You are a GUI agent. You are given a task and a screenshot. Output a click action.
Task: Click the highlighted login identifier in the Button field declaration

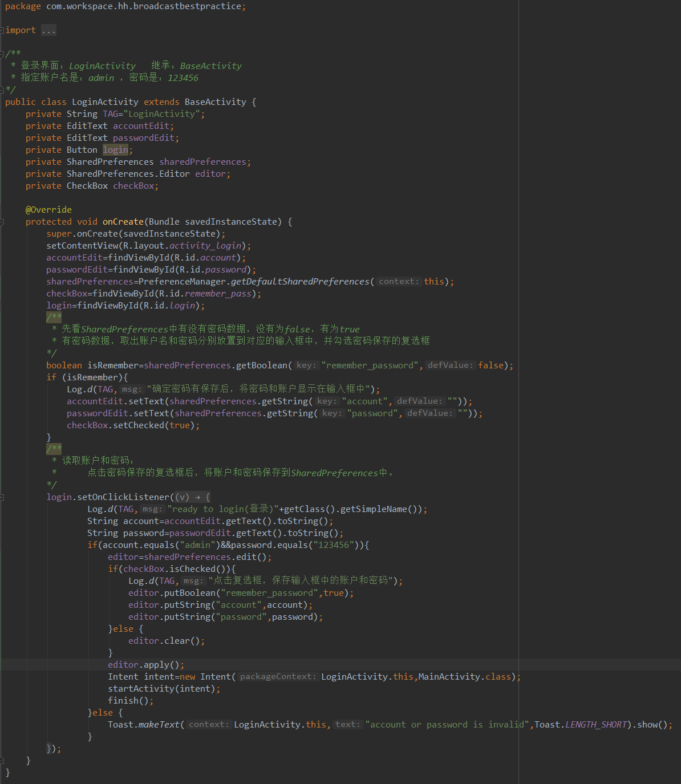pos(115,150)
